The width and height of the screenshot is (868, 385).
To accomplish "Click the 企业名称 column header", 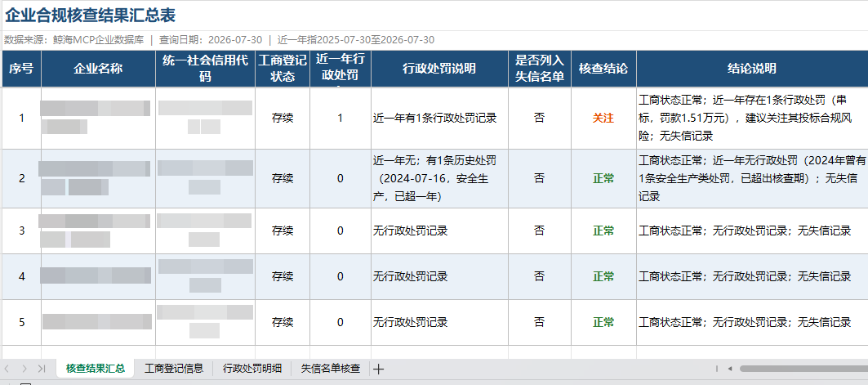I will click(99, 69).
